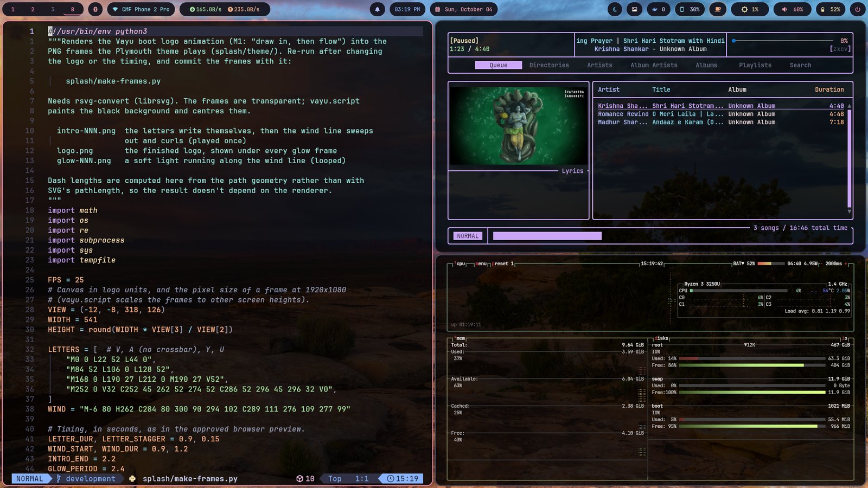868x488 pixels.
Task: Click the calendar icon beside Sun, October 04
Action: (438, 9)
